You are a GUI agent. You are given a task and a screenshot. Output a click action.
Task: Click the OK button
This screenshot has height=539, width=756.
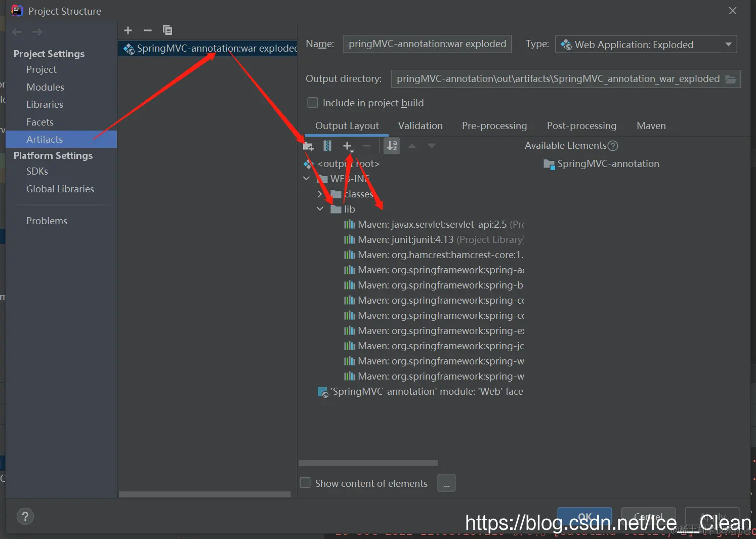(585, 517)
